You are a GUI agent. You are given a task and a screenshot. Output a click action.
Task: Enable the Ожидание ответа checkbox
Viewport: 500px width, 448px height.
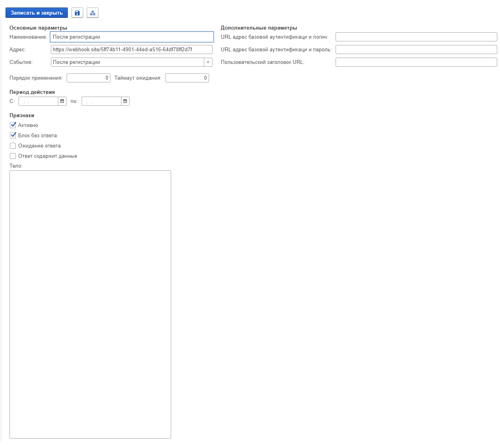pyautogui.click(x=13, y=146)
